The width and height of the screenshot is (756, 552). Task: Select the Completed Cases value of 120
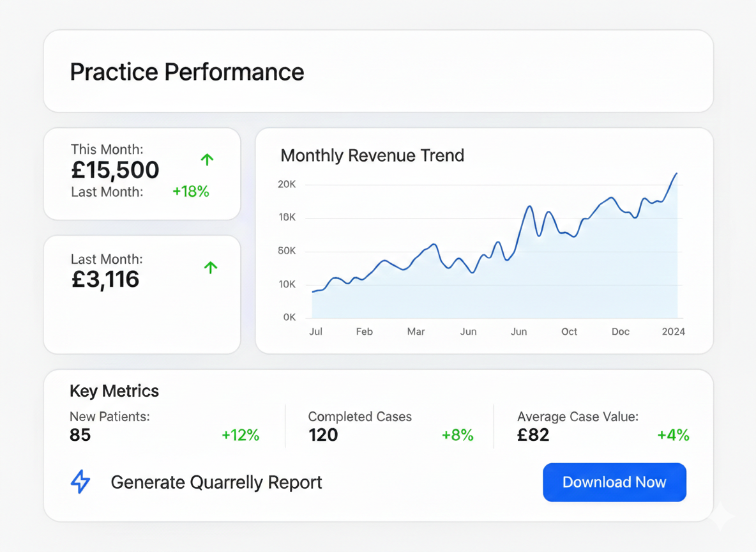(x=323, y=435)
